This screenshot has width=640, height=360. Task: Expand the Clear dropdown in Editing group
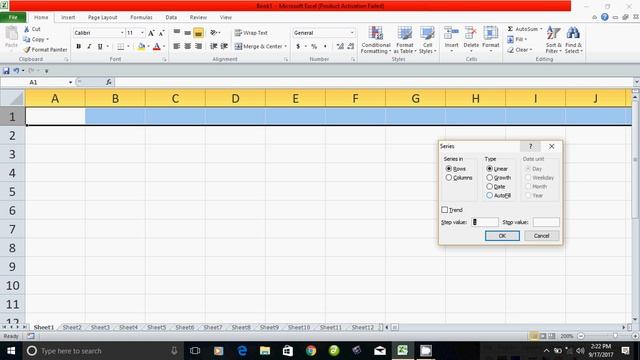click(x=531, y=50)
